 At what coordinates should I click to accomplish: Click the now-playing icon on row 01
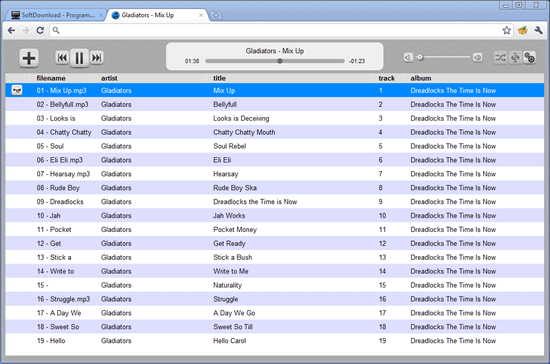(x=17, y=90)
